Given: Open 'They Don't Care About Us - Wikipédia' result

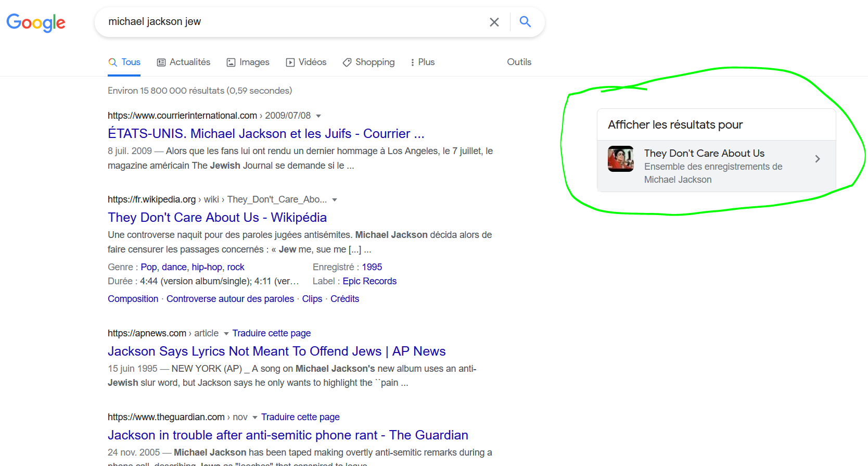Looking at the screenshot, I should [x=217, y=218].
